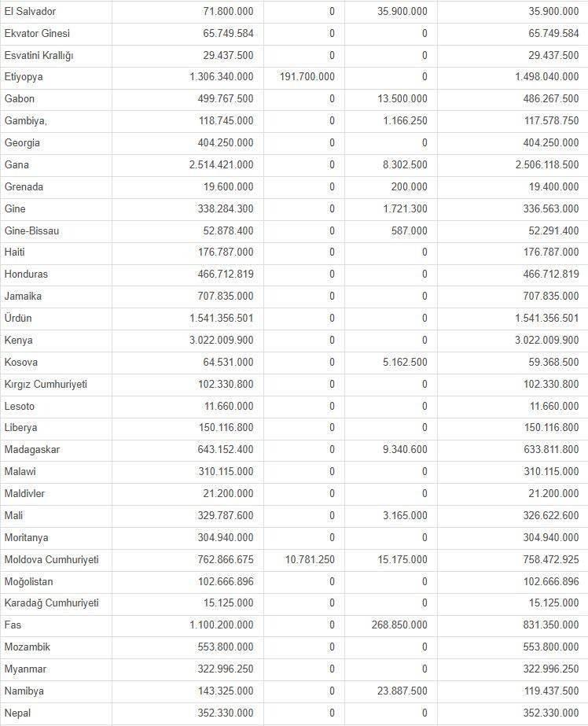Image resolution: width=588 pixels, height=726 pixels.
Task: Click the 191.700.000 value for Etiyopya
Action: (x=306, y=77)
